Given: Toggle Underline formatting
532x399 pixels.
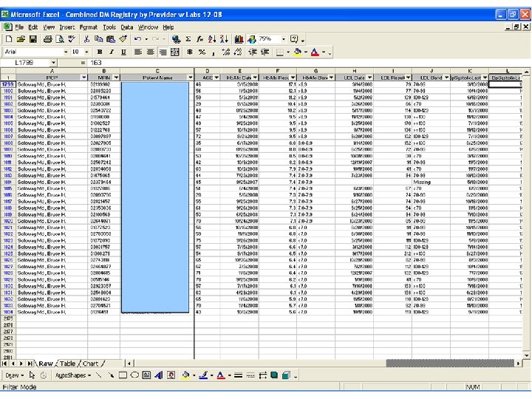Looking at the screenshot, I should click(123, 52).
